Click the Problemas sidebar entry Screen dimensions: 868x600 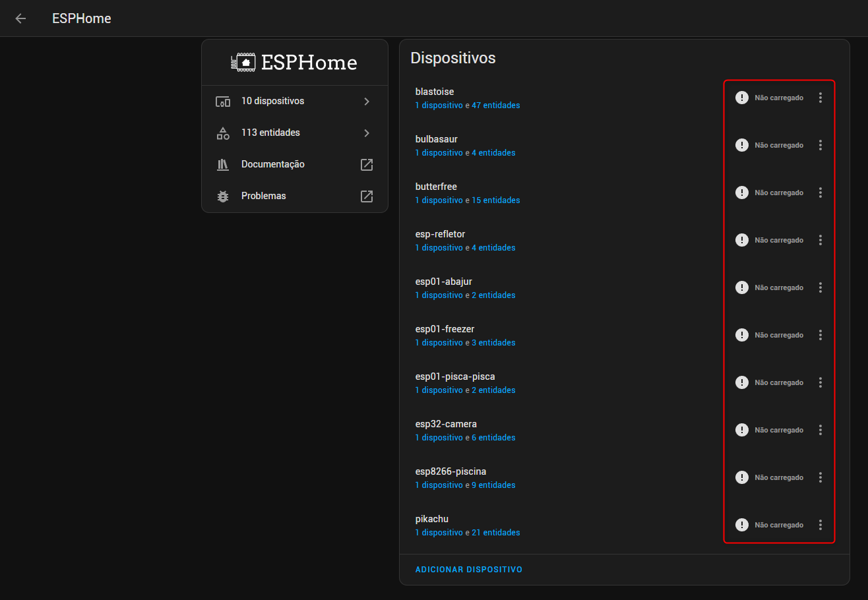[263, 196]
